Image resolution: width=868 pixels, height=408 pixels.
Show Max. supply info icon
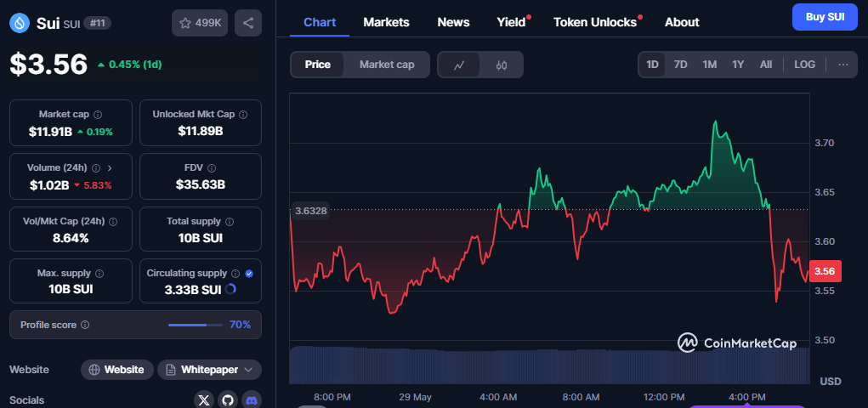click(99, 274)
